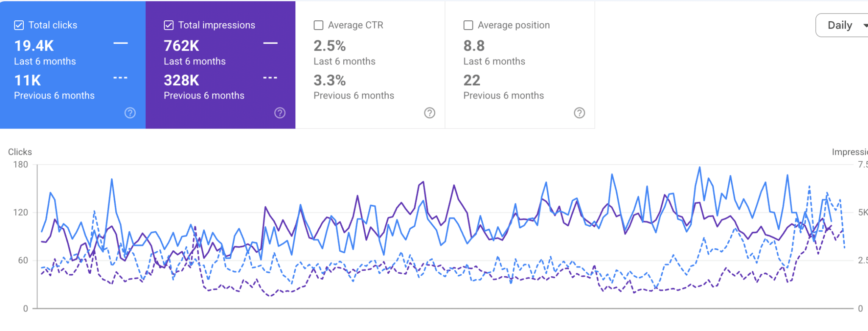Image resolution: width=868 pixels, height=331 pixels.
Task: Enable the Average position checkbox
Action: [468, 25]
